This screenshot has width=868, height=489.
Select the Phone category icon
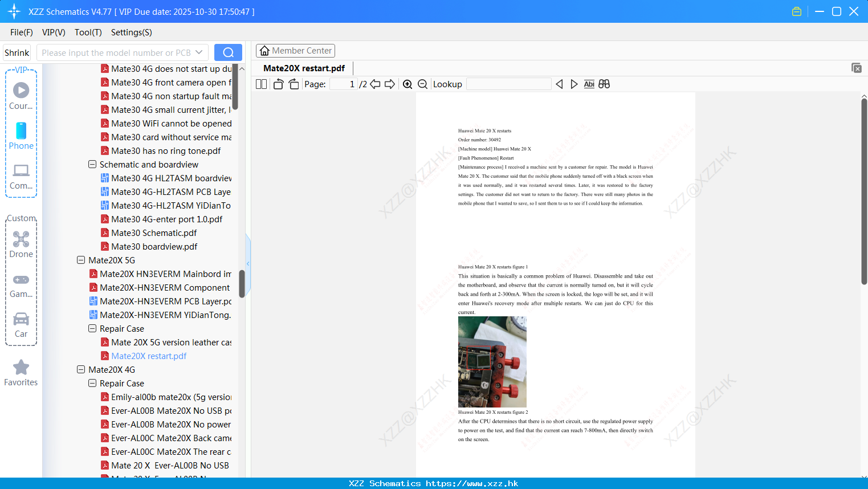21,136
